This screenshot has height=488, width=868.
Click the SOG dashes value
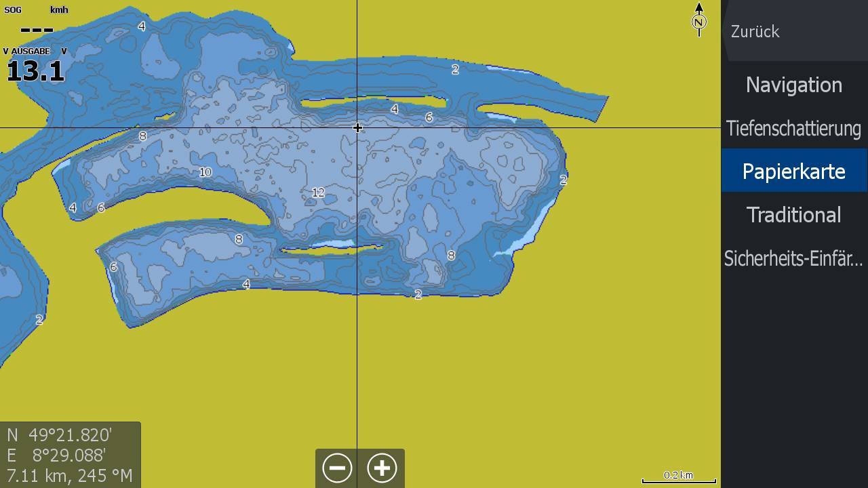click(37, 30)
